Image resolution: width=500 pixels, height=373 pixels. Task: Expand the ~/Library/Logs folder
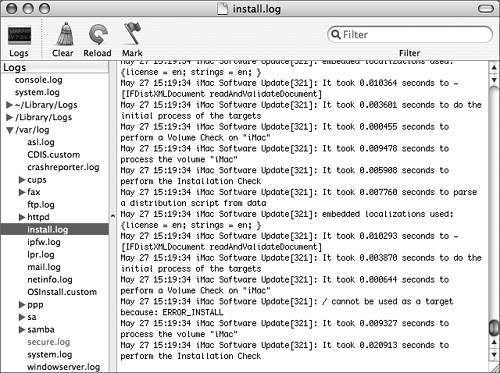point(9,105)
